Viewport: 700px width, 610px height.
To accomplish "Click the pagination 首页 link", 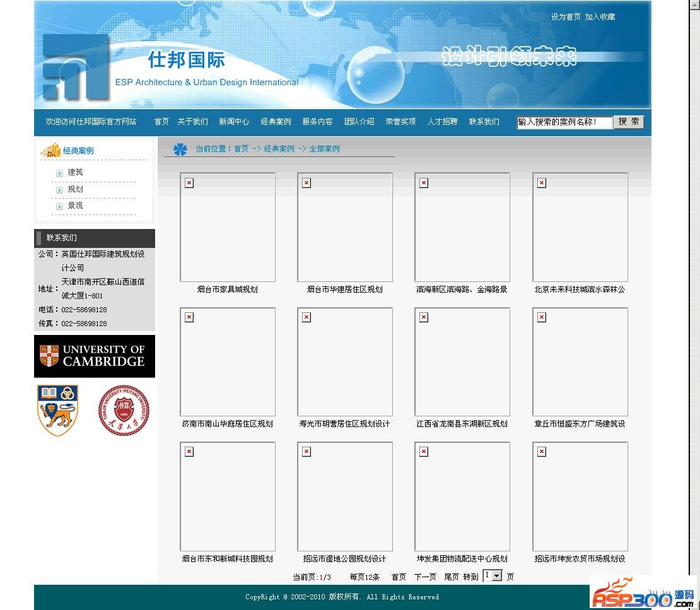I will (x=399, y=577).
